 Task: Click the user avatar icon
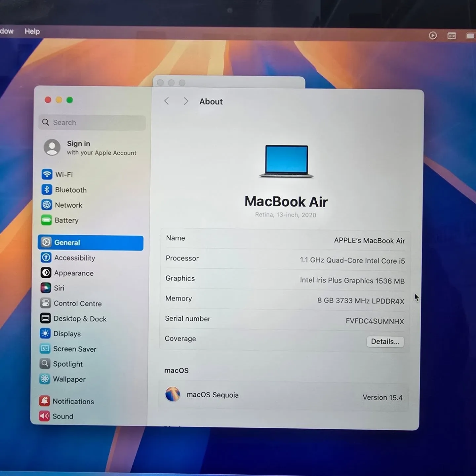(52, 147)
